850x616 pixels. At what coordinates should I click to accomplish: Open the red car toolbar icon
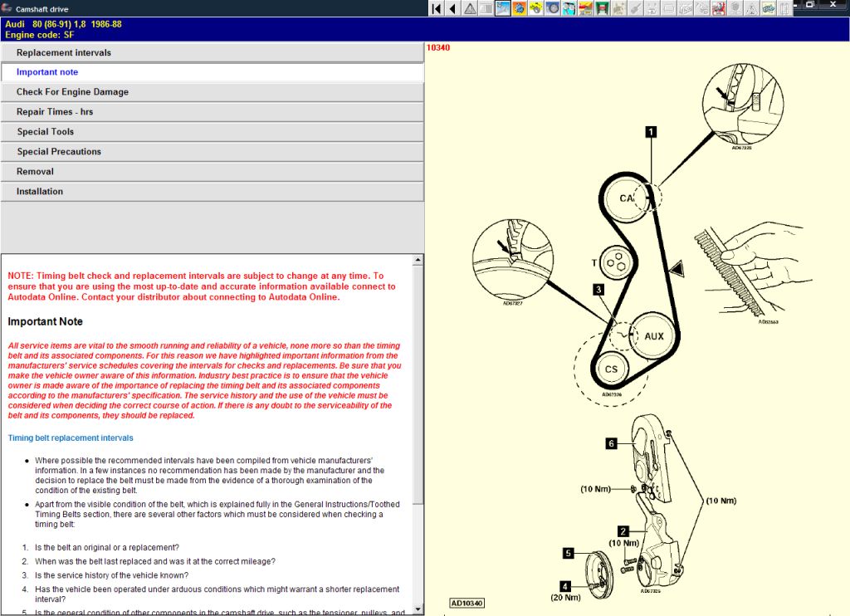pos(719,8)
